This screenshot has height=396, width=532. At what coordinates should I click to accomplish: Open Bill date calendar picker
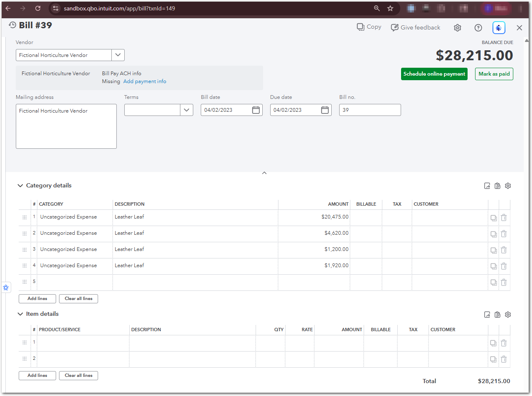click(x=256, y=110)
